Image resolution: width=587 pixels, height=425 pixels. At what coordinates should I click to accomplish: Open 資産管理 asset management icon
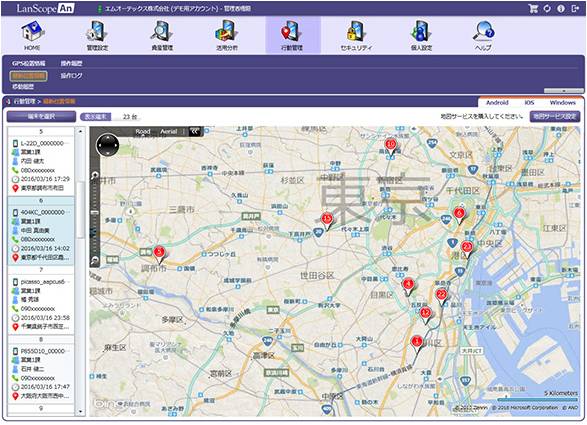coord(162,32)
